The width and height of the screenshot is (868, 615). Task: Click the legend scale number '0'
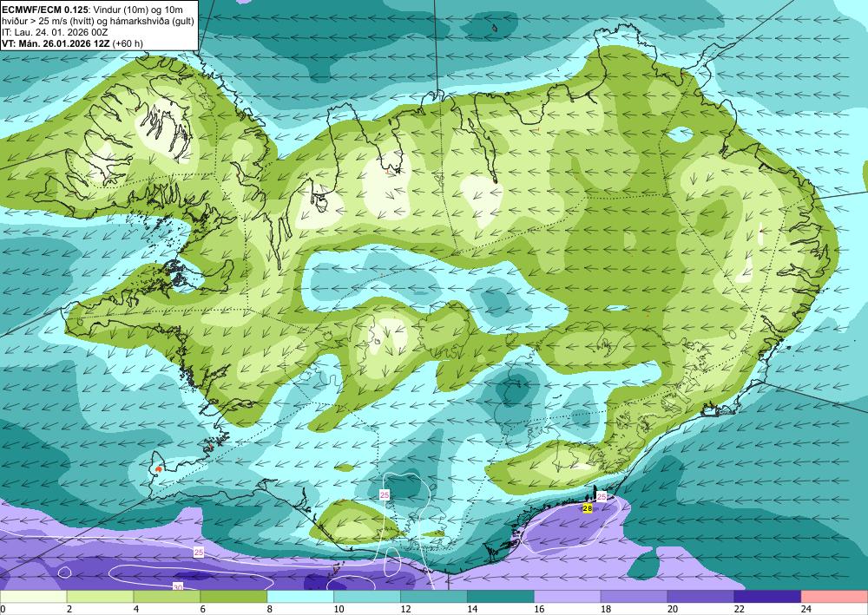(x=3, y=609)
